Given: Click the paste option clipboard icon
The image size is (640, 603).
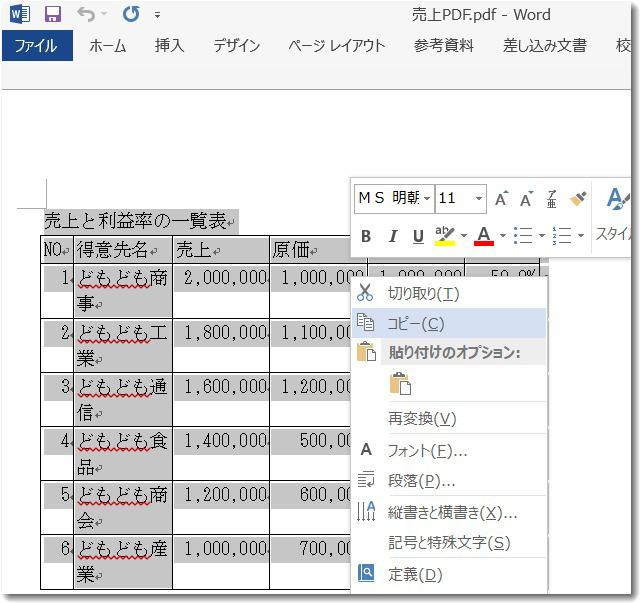Looking at the screenshot, I should [x=400, y=384].
